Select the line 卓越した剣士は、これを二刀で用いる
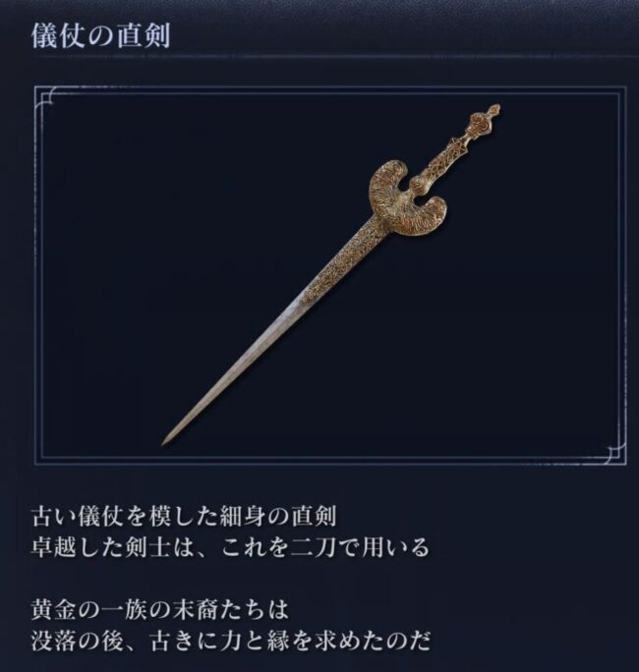Image resolution: width=639 pixels, height=672 pixels. click(x=230, y=547)
